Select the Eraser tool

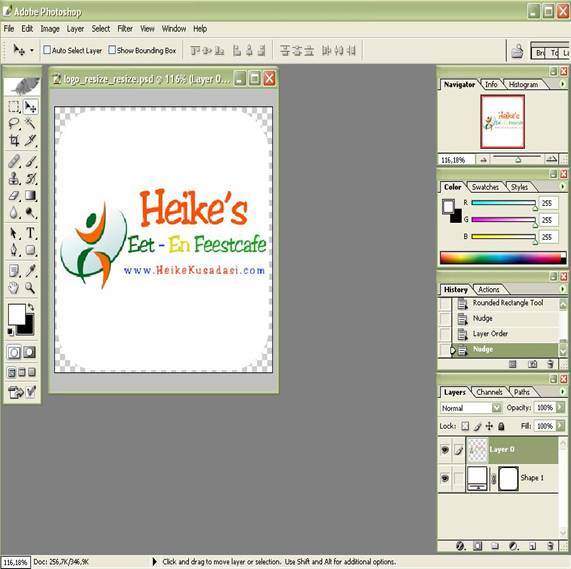point(14,195)
